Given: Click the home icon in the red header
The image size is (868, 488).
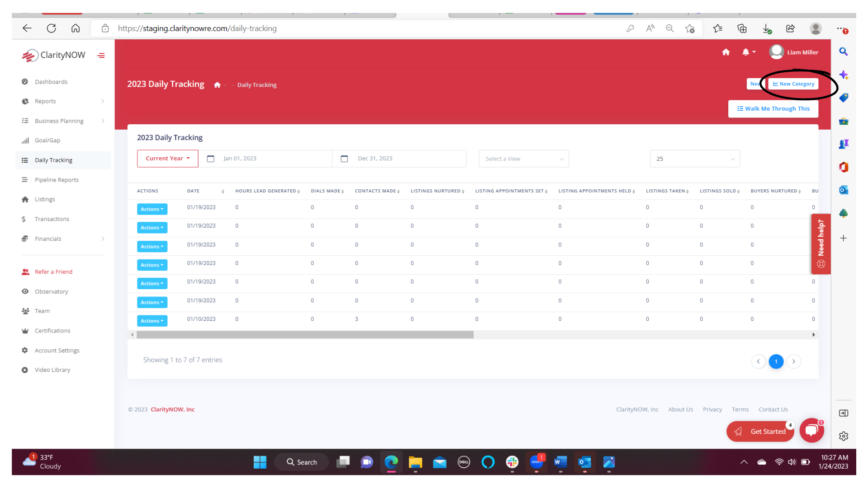Looking at the screenshot, I should click(x=726, y=52).
